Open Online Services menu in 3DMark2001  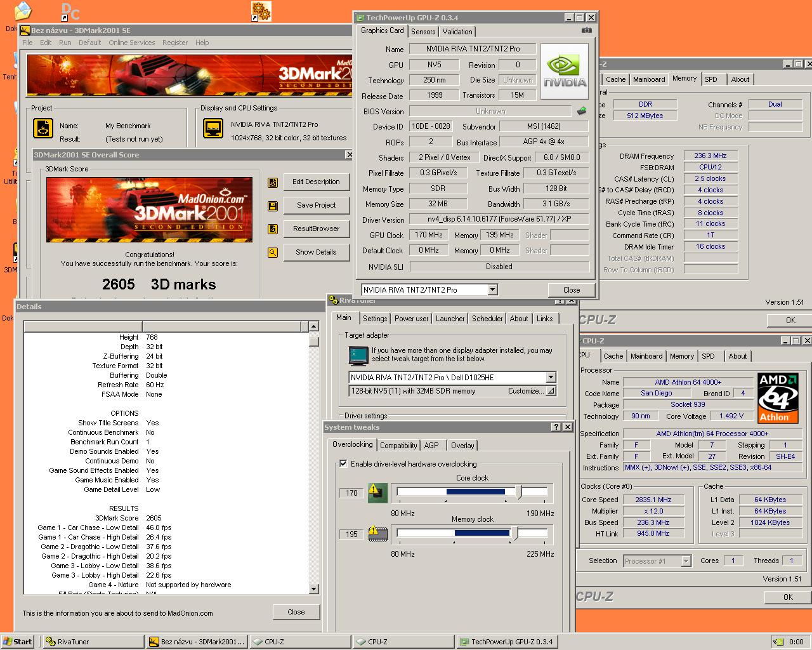point(131,43)
